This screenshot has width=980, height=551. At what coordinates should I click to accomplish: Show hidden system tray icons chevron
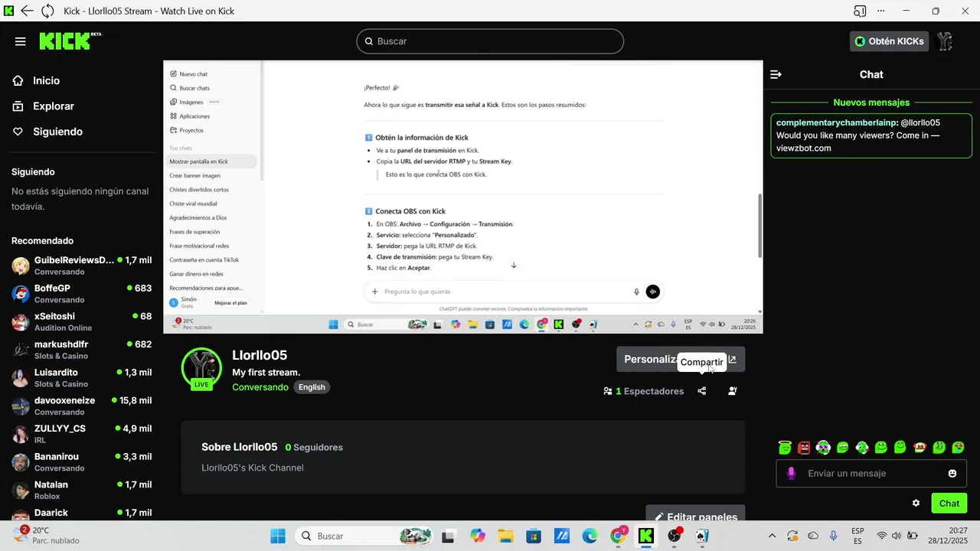click(772, 536)
